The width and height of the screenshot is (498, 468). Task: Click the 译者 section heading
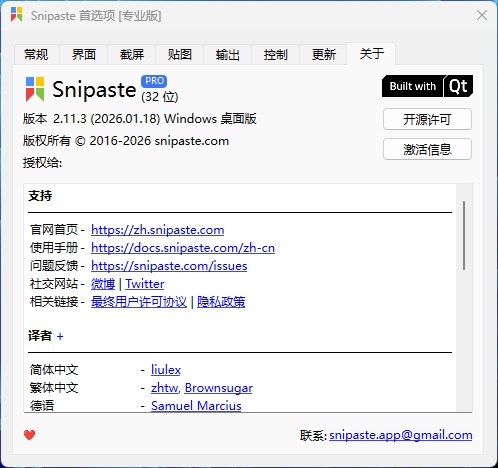point(40,336)
